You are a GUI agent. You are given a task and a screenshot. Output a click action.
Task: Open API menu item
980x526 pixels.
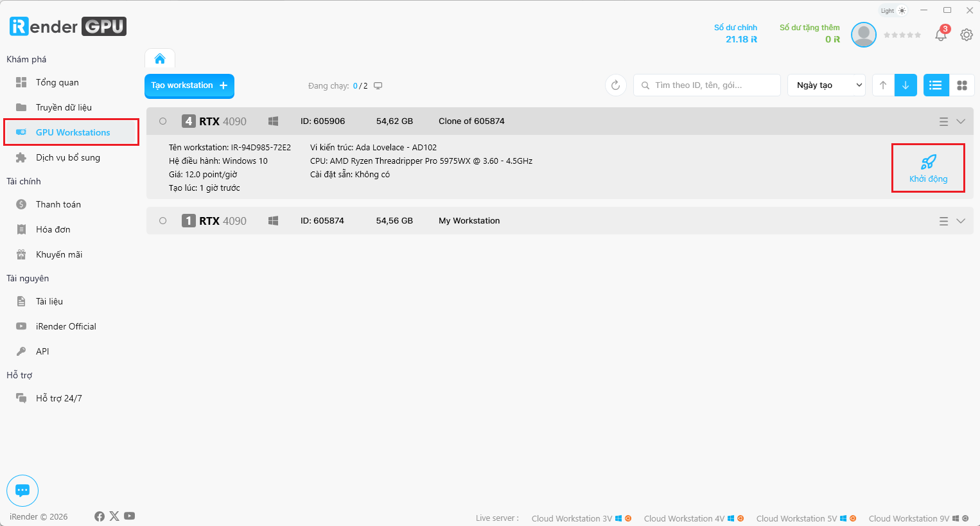click(42, 351)
